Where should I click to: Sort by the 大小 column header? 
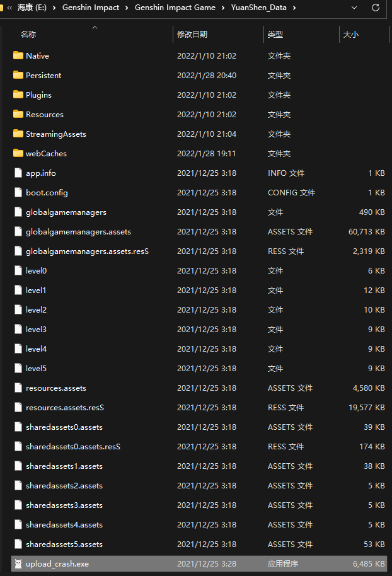[x=351, y=35]
